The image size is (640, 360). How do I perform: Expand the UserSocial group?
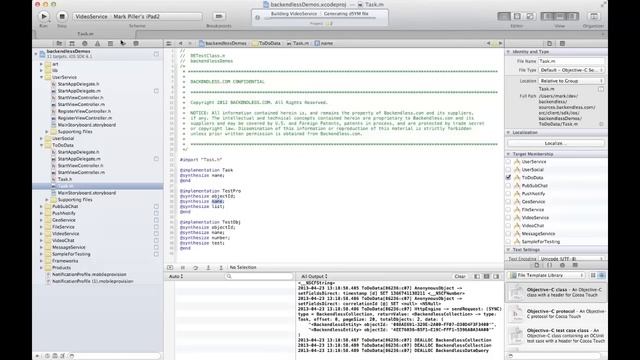42,138
